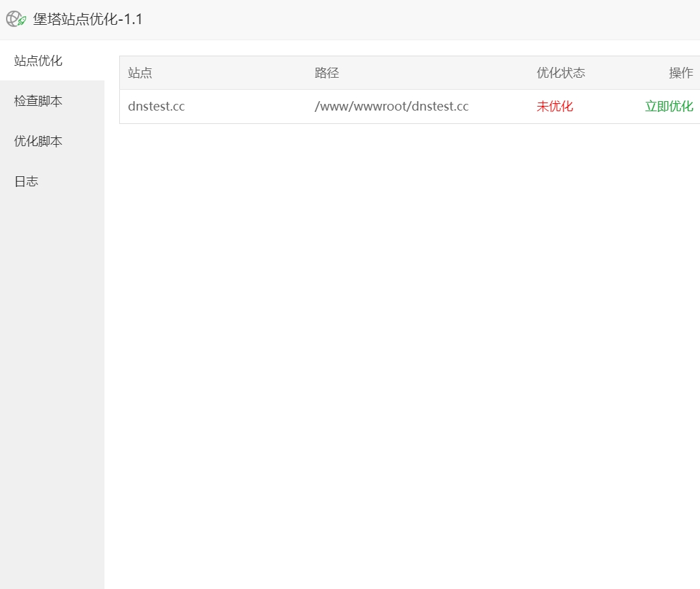This screenshot has height=589, width=700.
Task: Click 立即优化 for dnstest.cc
Action: tap(669, 106)
